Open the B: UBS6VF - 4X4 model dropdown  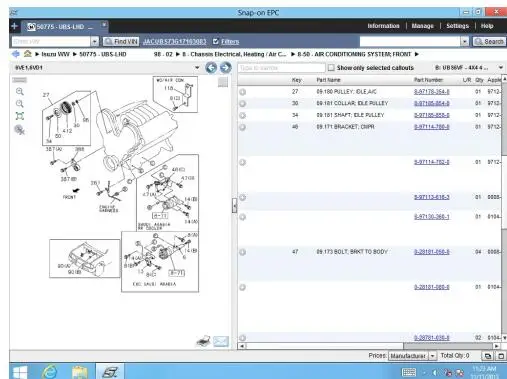pyautogui.click(x=501, y=68)
